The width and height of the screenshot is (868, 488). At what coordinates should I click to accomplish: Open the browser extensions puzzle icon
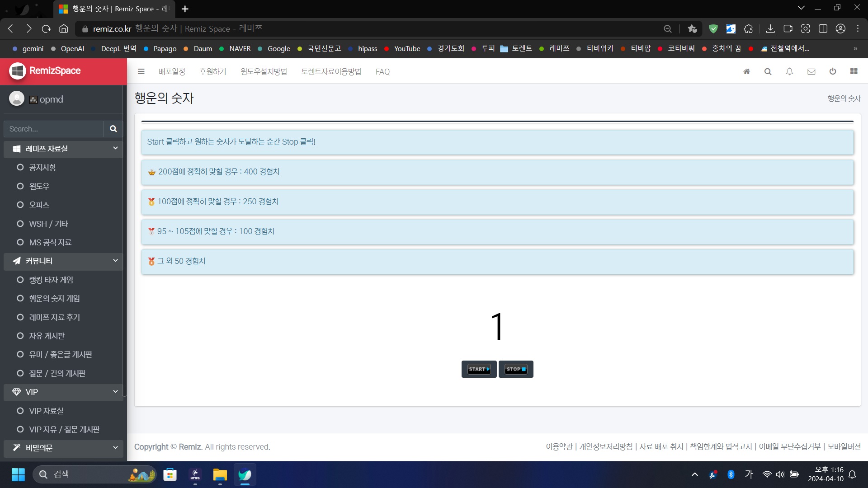click(748, 29)
